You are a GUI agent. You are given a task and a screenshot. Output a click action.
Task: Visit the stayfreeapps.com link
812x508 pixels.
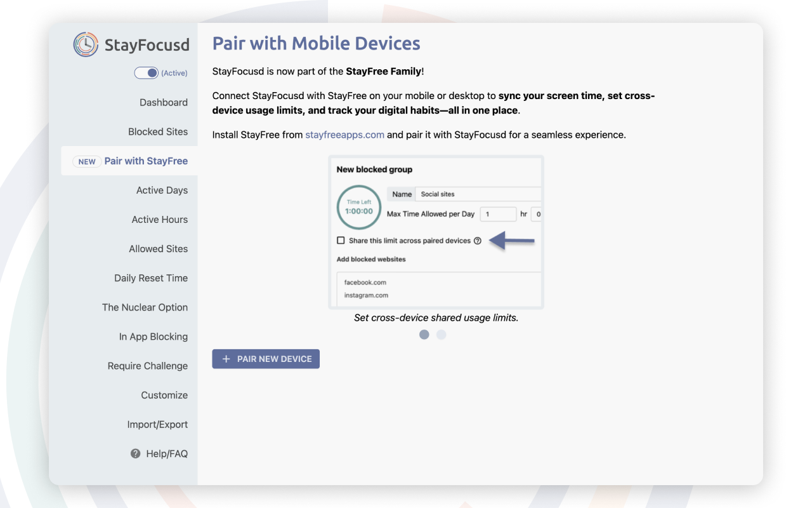[344, 135]
